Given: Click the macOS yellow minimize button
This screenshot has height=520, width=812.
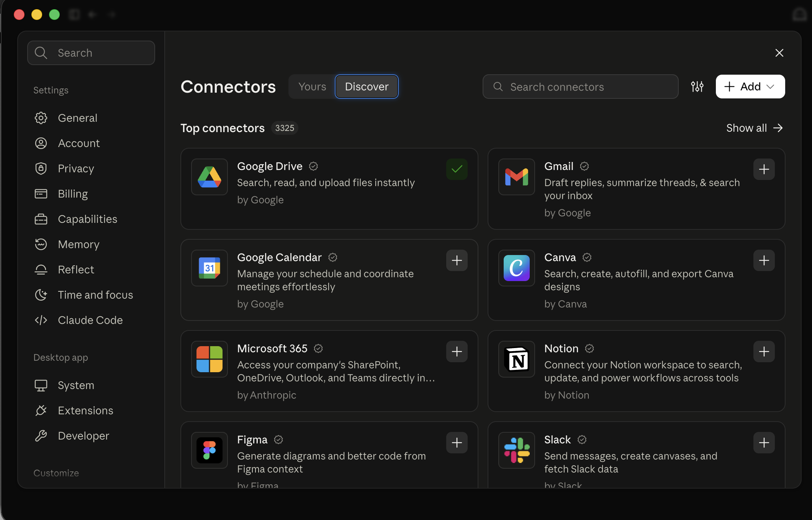Looking at the screenshot, I should [x=37, y=15].
